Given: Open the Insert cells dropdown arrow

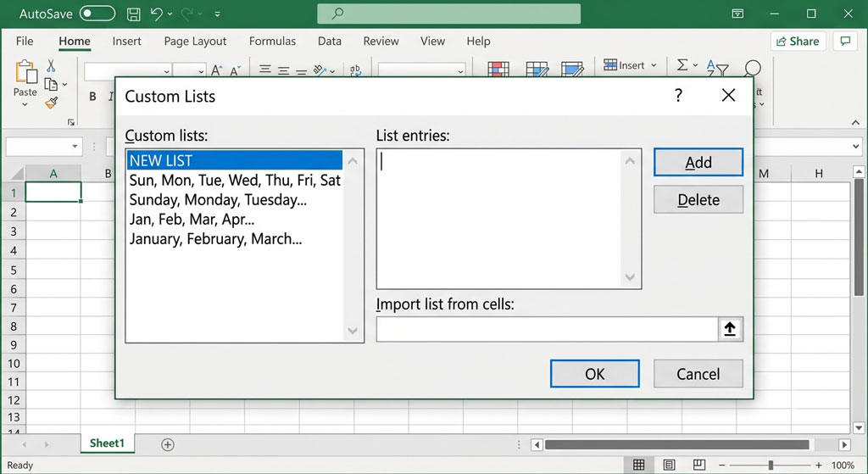Looking at the screenshot, I should pos(654,65).
